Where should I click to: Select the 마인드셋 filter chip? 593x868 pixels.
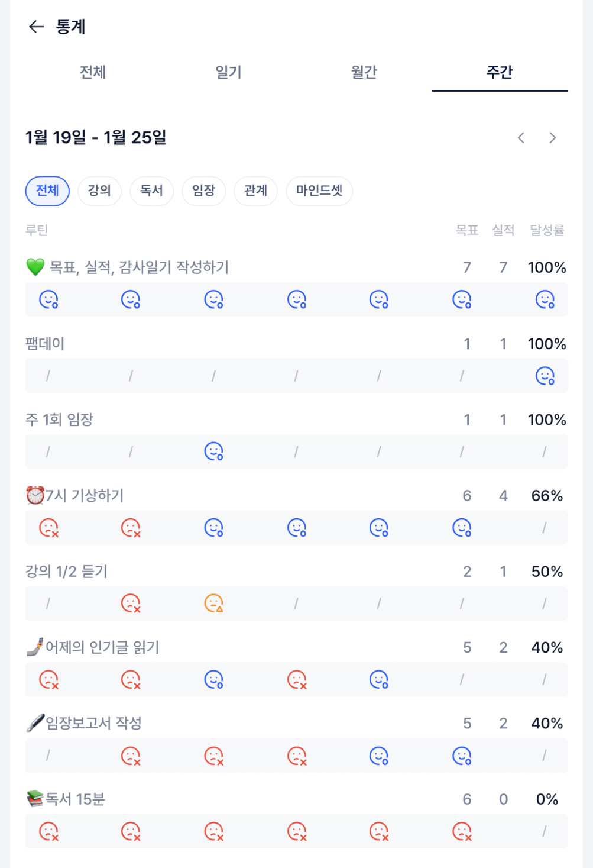click(319, 191)
